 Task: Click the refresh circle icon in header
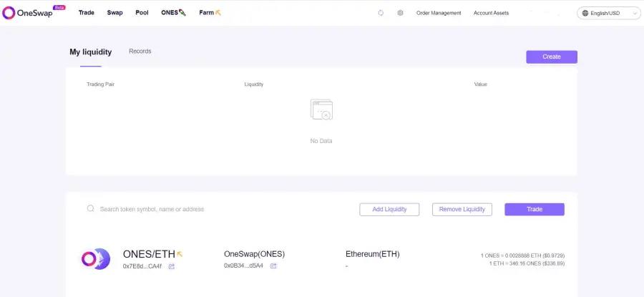click(381, 13)
